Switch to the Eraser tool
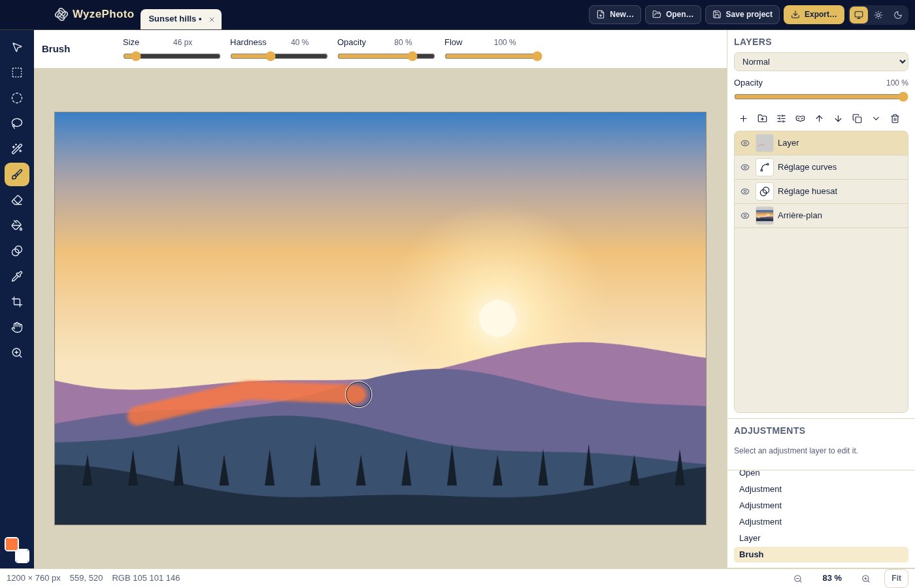 (17, 200)
